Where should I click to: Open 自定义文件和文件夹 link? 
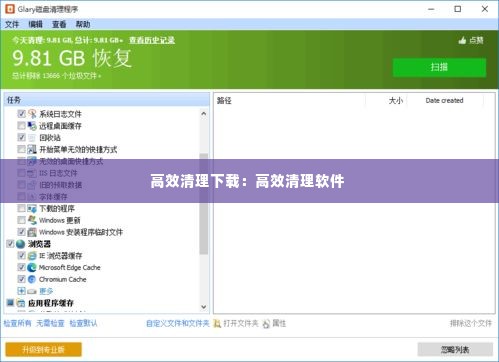click(178, 323)
